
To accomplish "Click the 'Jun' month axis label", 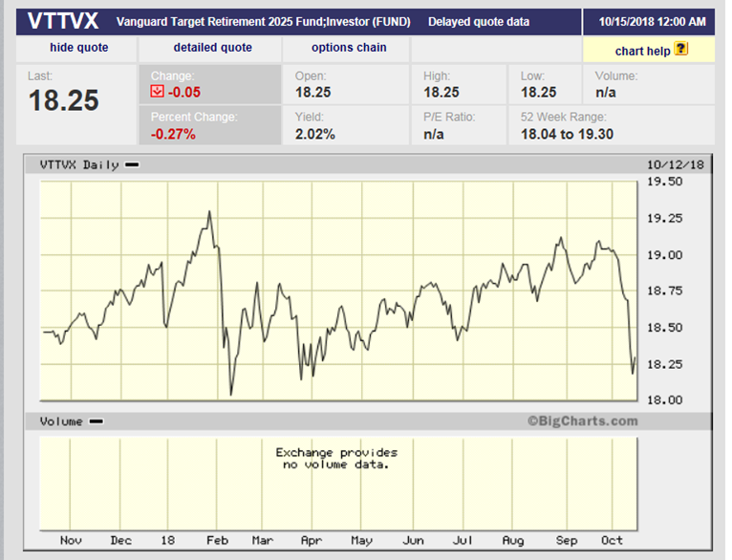I will pos(413,540).
